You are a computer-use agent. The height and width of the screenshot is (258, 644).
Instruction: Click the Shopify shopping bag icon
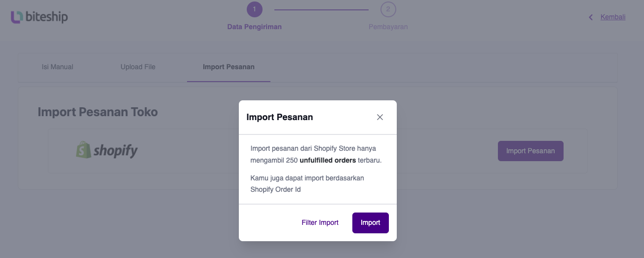pos(83,150)
